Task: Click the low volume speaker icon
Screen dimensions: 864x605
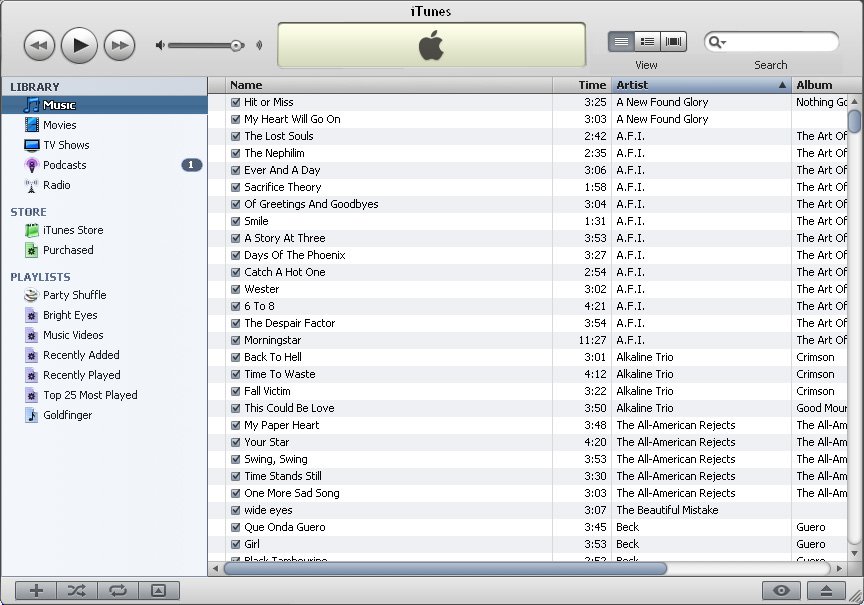Action: (160, 45)
